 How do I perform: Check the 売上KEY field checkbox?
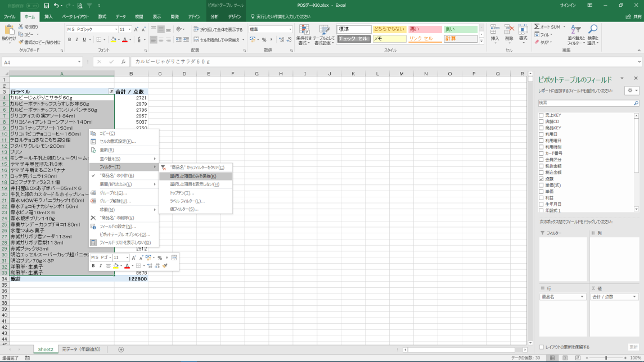coord(541,115)
